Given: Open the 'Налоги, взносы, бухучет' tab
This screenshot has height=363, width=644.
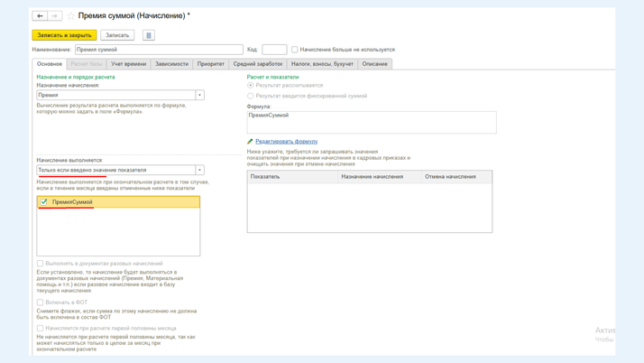Looking at the screenshot, I should pos(322,64).
